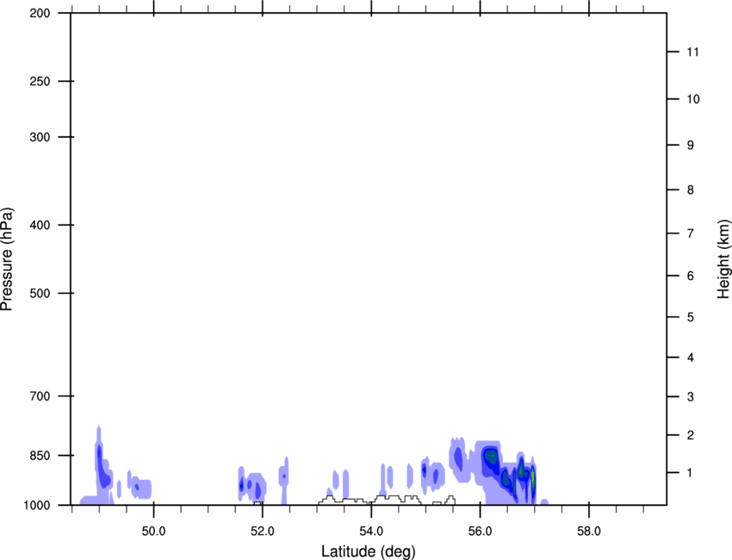This screenshot has width=732, height=560.
Task: Click the 6 km height label
Action: pyautogui.click(x=691, y=276)
